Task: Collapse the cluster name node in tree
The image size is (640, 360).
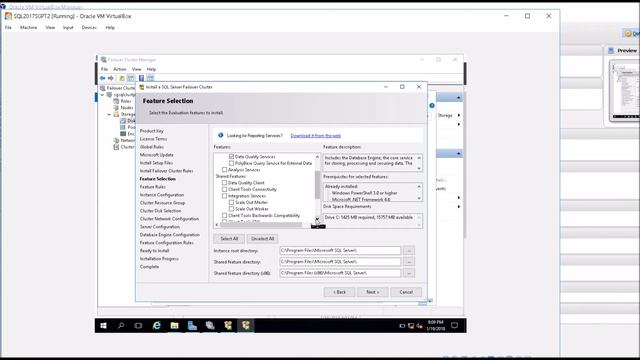Action: point(102,95)
